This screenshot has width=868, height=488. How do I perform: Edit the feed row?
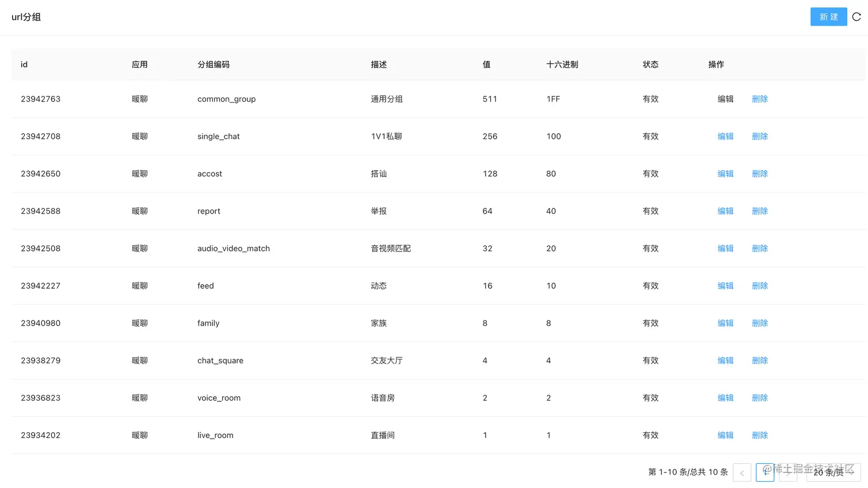click(726, 285)
